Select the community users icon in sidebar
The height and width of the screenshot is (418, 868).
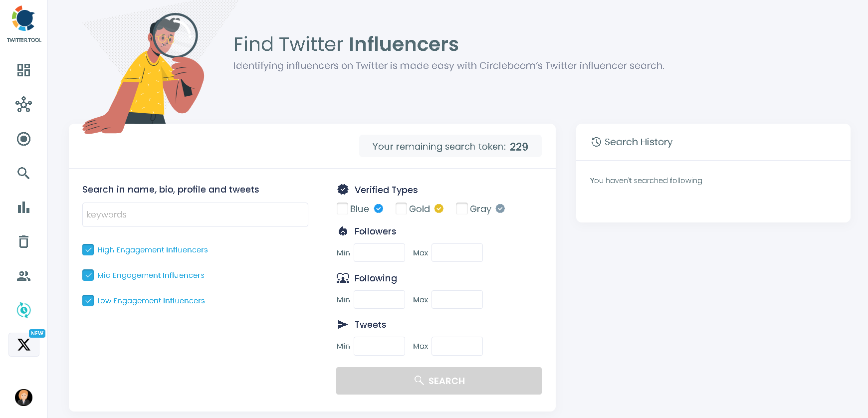23,276
